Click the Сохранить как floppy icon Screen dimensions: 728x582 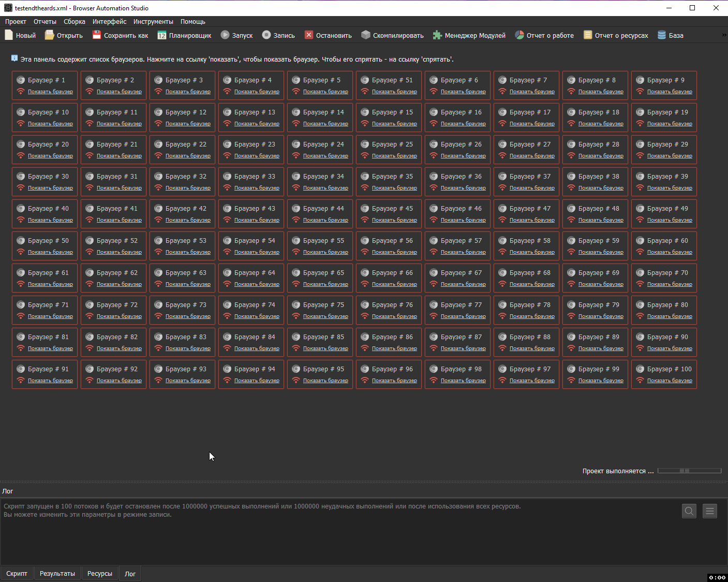[97, 35]
